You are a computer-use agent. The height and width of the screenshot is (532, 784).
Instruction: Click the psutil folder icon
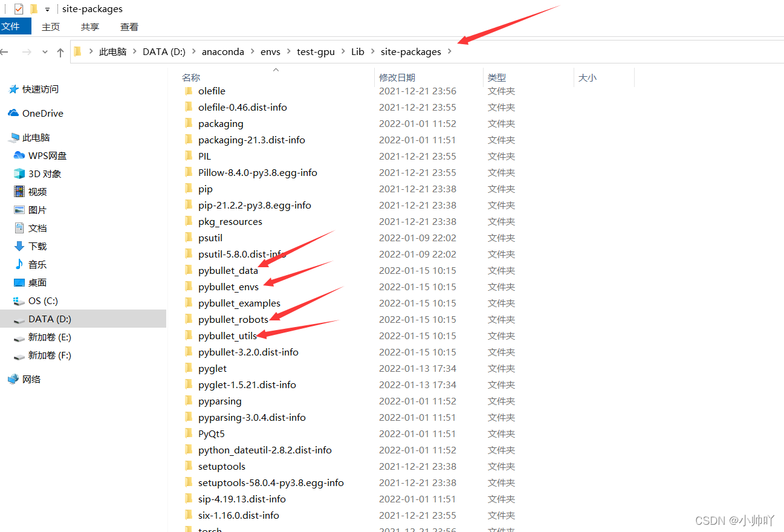189,238
